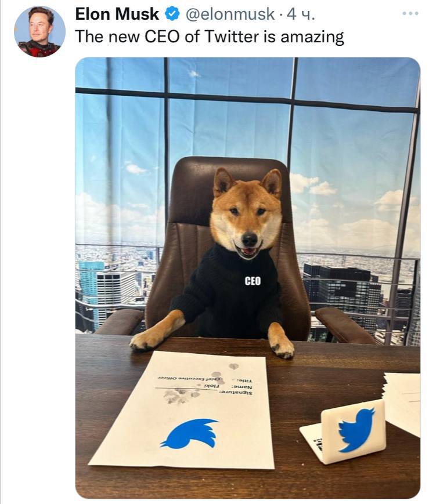Click the stack of papers at desk edge
Image resolution: width=429 pixels, height=504 pixels.
click(x=402, y=404)
